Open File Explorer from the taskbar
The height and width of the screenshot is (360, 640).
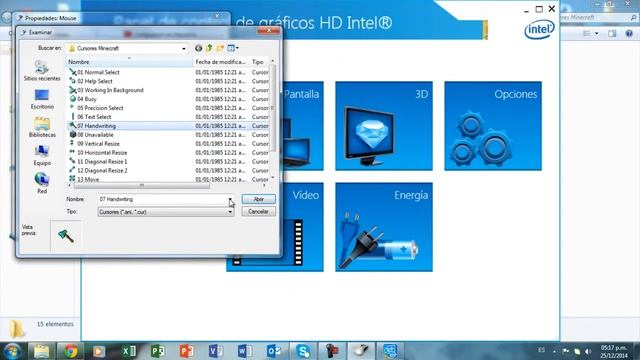[41, 351]
